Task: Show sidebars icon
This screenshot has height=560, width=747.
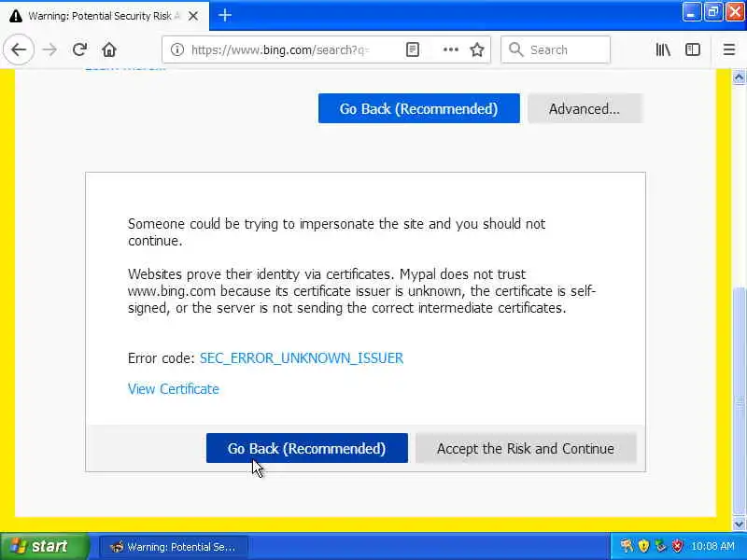Action: 693,49
